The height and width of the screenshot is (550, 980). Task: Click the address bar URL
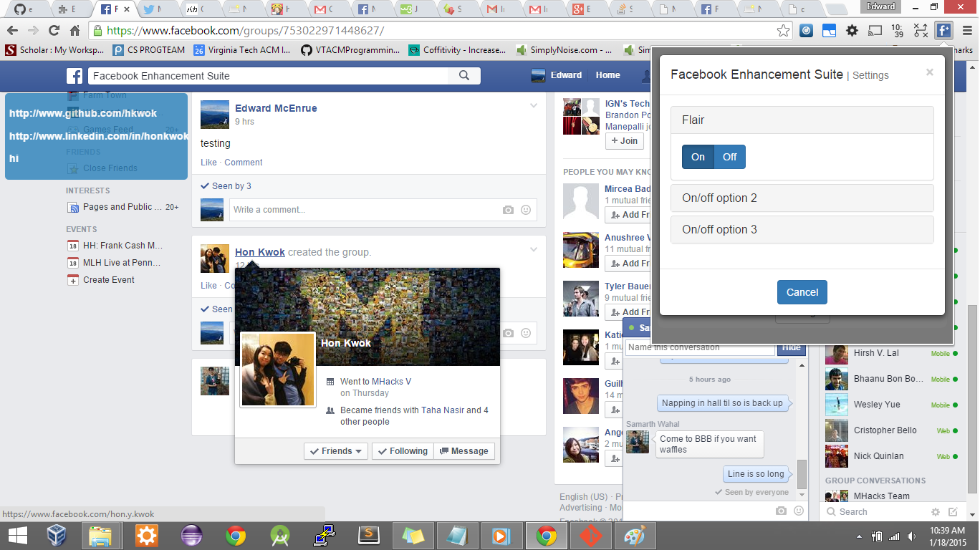click(x=245, y=31)
